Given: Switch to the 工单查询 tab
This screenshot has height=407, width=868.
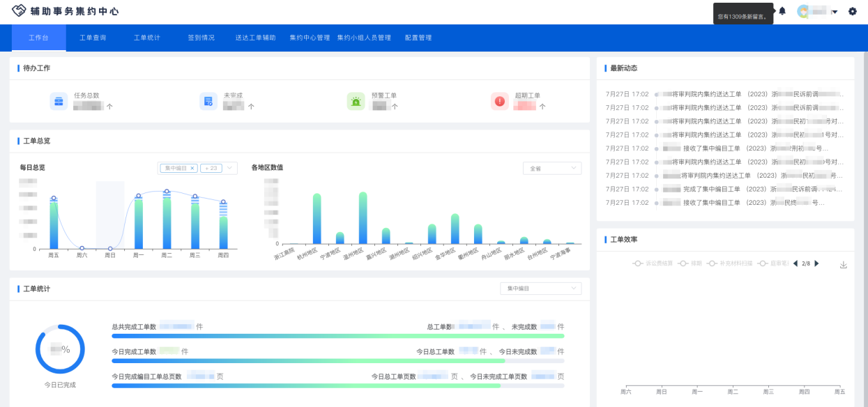Looking at the screenshot, I should (93, 38).
